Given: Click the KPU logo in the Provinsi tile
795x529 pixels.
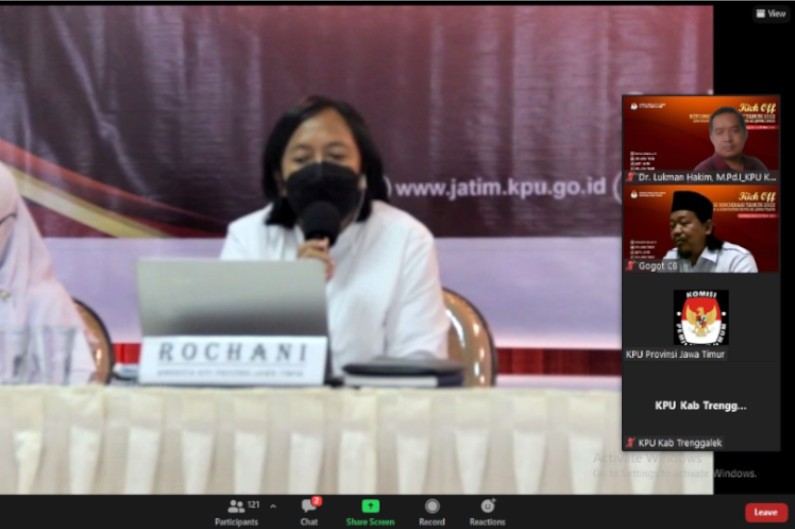Looking at the screenshot, I should (700, 317).
